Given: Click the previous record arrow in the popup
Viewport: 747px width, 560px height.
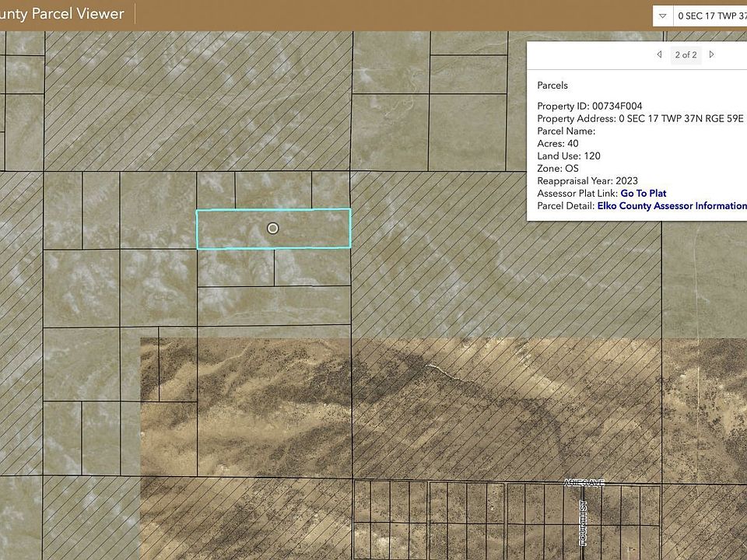Looking at the screenshot, I should pyautogui.click(x=660, y=54).
